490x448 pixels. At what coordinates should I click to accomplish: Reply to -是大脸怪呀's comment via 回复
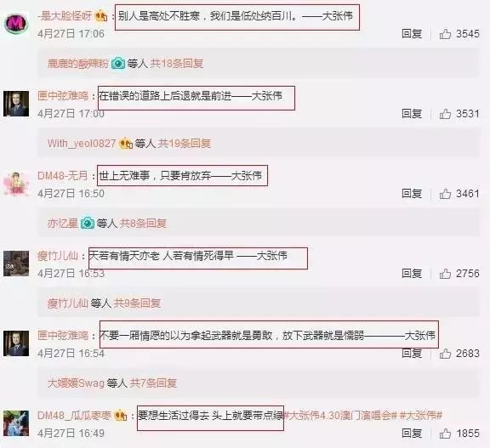[x=412, y=34]
